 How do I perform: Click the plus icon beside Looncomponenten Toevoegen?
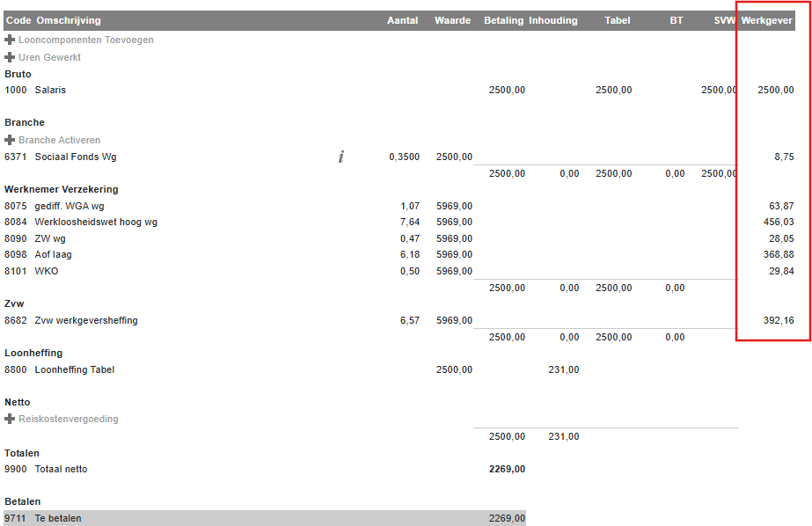[10, 40]
